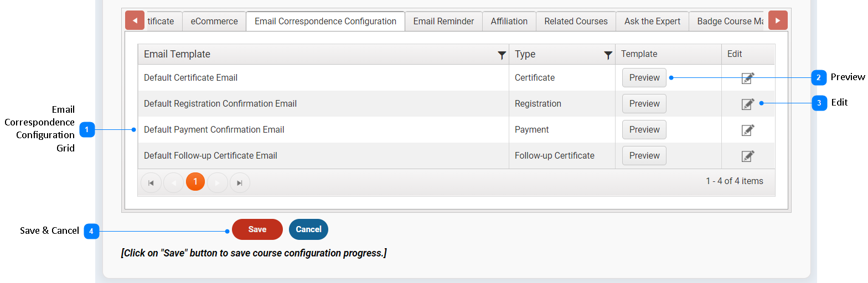The image size is (868, 283).
Task: Edit the Default Certificate Email template
Action: point(748,78)
